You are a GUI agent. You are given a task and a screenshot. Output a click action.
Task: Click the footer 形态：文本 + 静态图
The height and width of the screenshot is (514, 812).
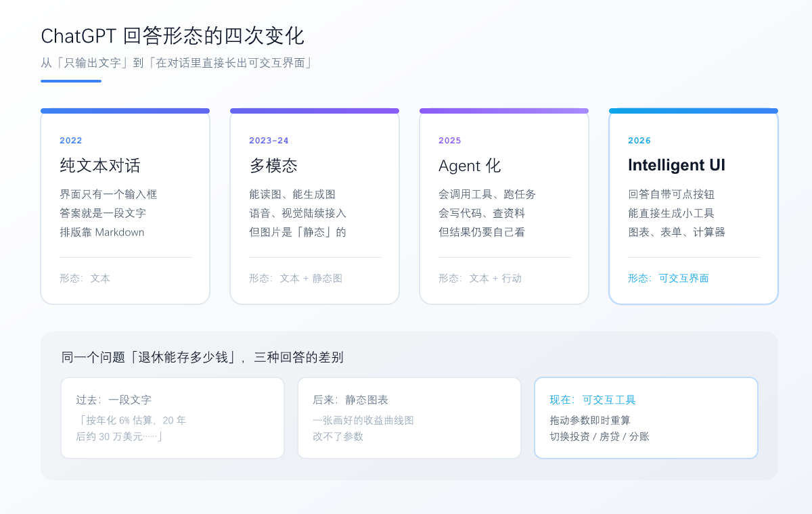[x=296, y=278]
